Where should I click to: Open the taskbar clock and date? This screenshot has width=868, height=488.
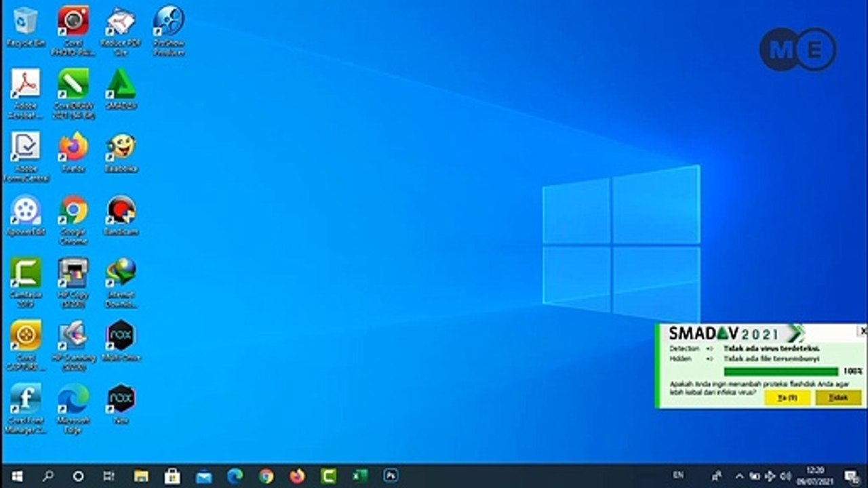coord(816,476)
